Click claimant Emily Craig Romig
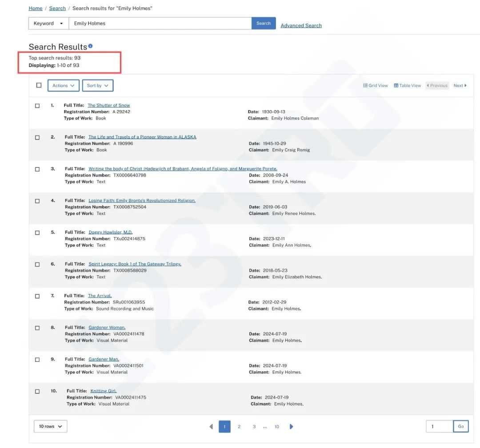Viewport: 480px width, 448px height. pos(291,150)
